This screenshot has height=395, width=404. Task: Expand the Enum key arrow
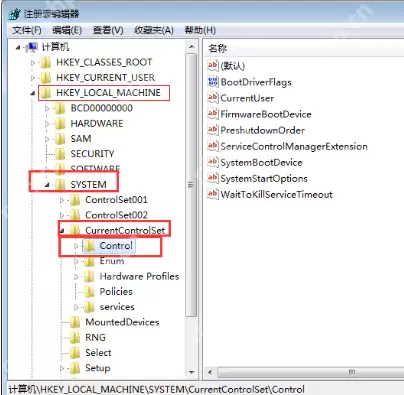click(76, 262)
